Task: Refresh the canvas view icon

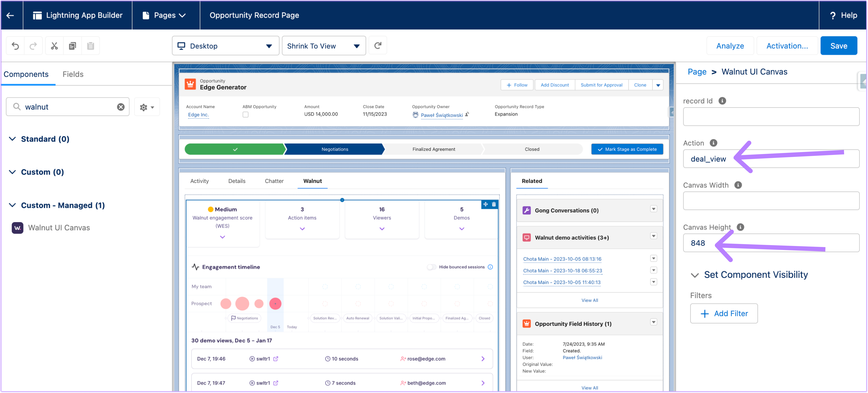Action: 378,46
